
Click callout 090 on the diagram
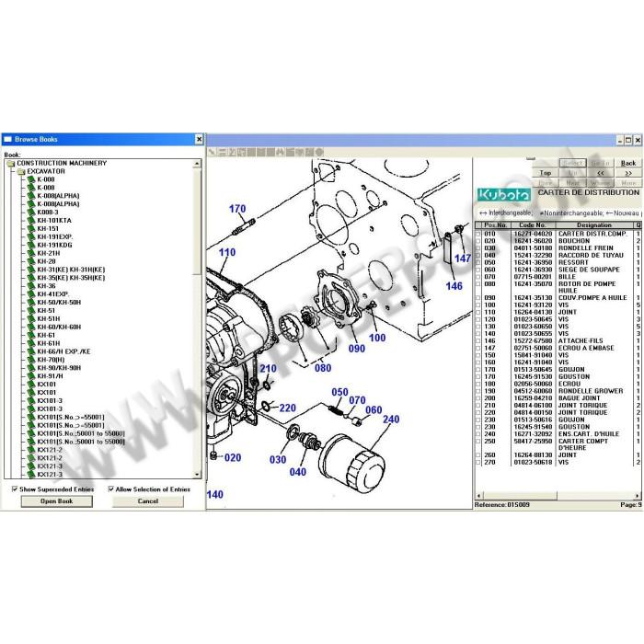tap(357, 349)
